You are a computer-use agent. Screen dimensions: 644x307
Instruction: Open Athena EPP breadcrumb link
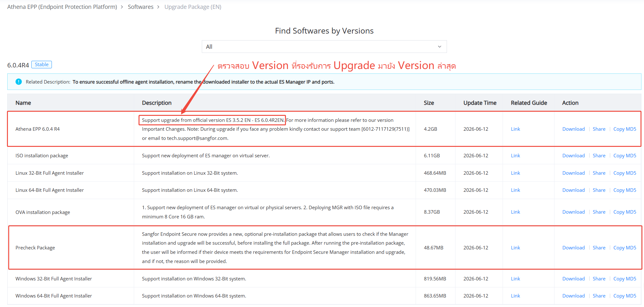(62, 7)
